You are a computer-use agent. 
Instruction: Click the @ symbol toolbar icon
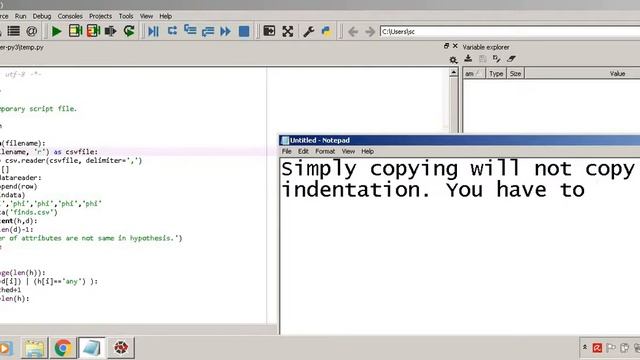click(31, 31)
